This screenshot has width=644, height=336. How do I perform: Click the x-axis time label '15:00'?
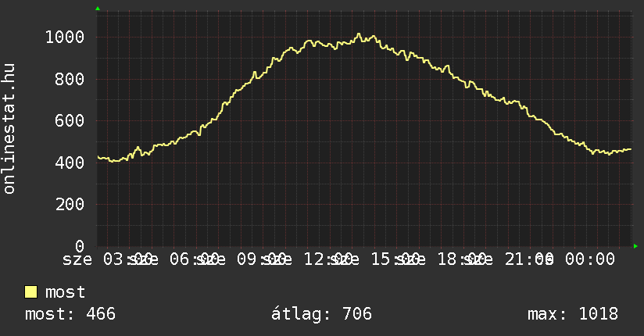pos(395,259)
